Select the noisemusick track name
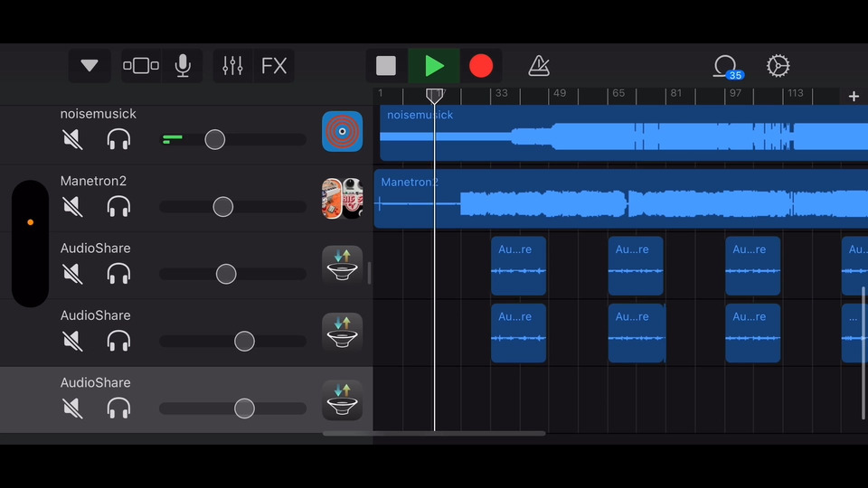This screenshot has width=868, height=488. tap(98, 114)
